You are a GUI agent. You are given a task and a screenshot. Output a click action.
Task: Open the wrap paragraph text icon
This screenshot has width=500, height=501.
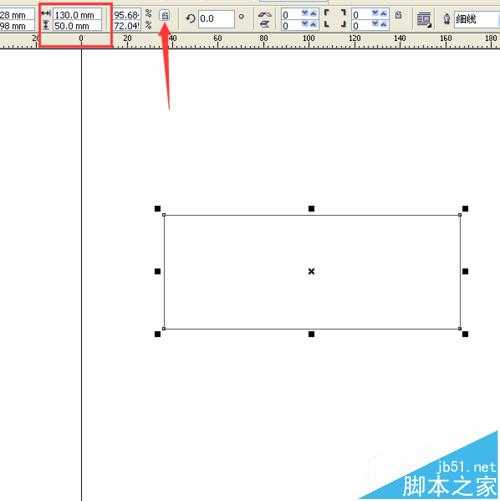click(x=424, y=20)
